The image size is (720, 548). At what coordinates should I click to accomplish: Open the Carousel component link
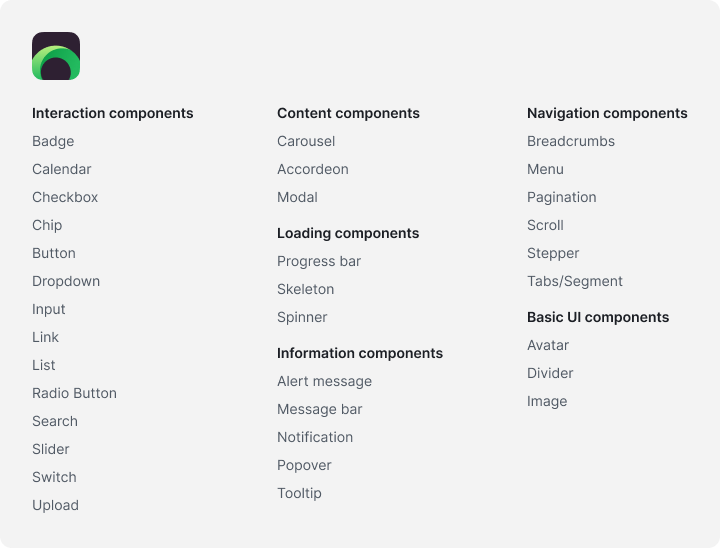[306, 141]
